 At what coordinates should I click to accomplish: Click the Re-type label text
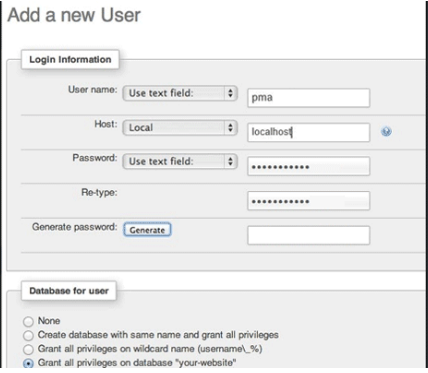[x=99, y=192]
